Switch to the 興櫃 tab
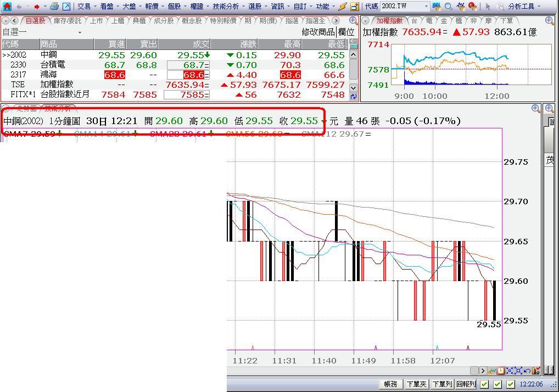Viewport: 559px width, 392px height. click(x=139, y=21)
